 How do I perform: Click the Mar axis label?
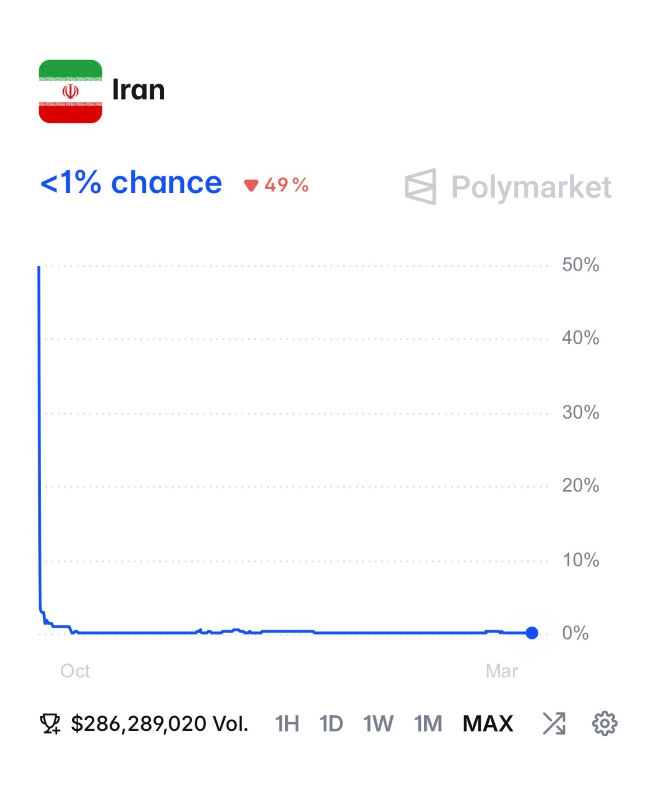tap(501, 671)
